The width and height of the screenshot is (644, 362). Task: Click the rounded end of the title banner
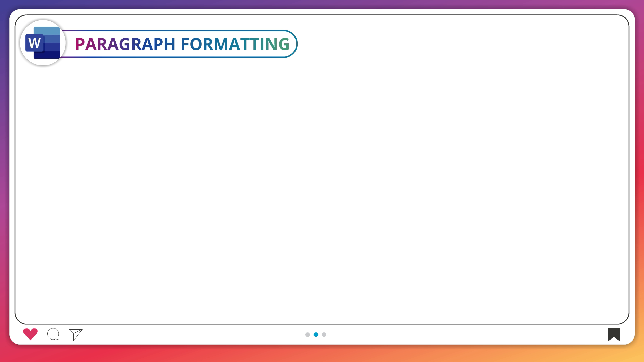(x=293, y=44)
